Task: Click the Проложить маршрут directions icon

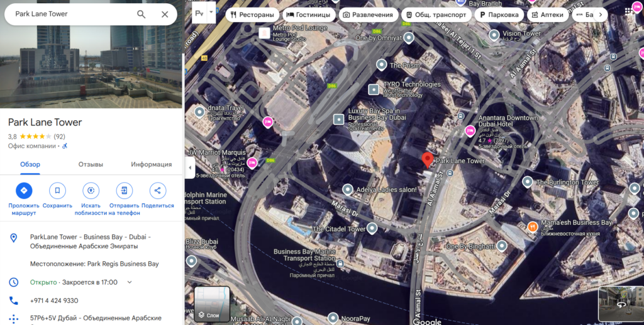Action: point(24,190)
